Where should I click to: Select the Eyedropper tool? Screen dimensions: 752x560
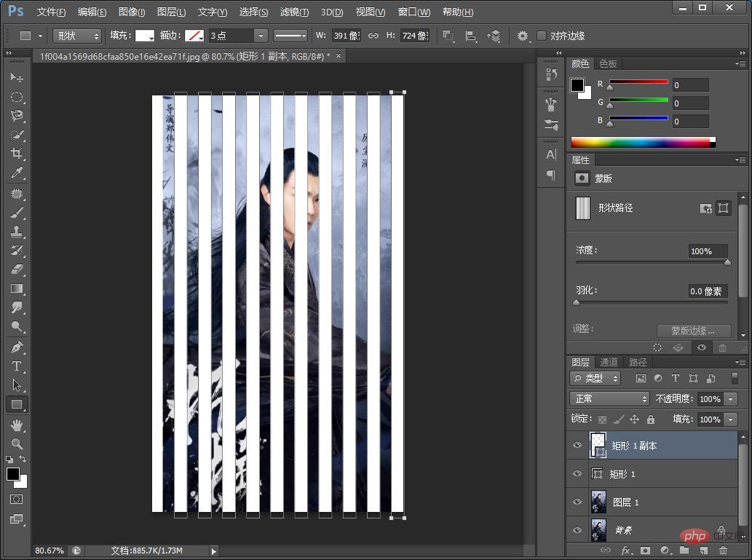(x=17, y=173)
